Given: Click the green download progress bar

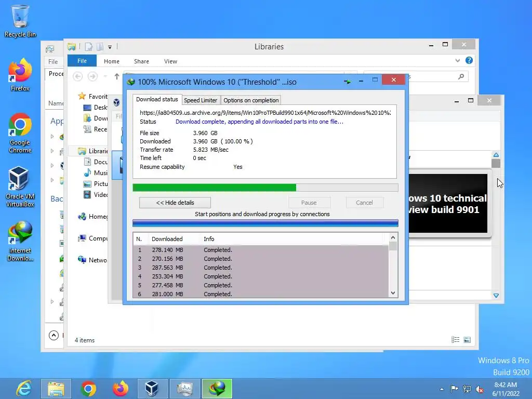Looking at the screenshot, I should click(265, 188).
